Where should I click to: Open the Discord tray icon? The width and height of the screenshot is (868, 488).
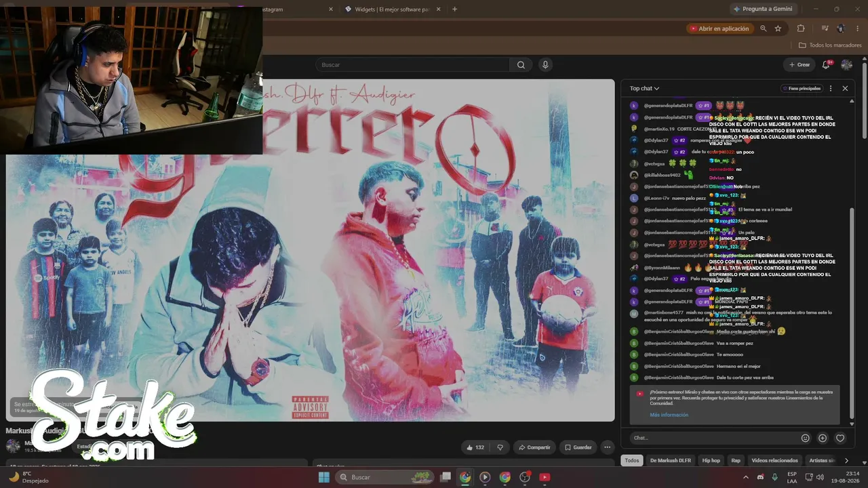760,477
